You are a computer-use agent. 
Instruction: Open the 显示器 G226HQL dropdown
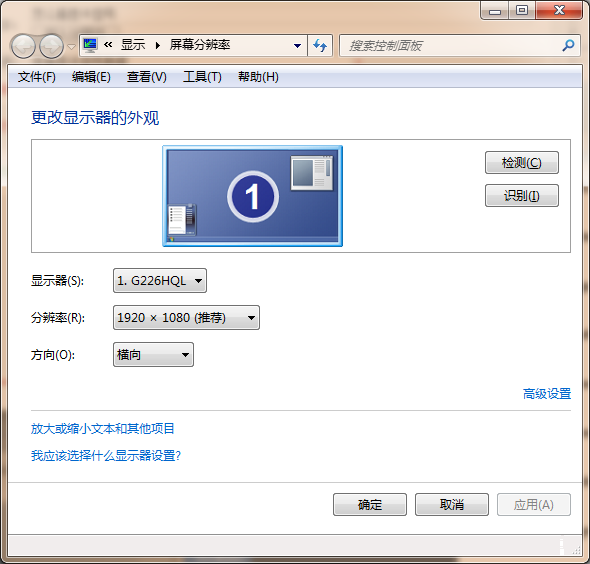[160, 281]
